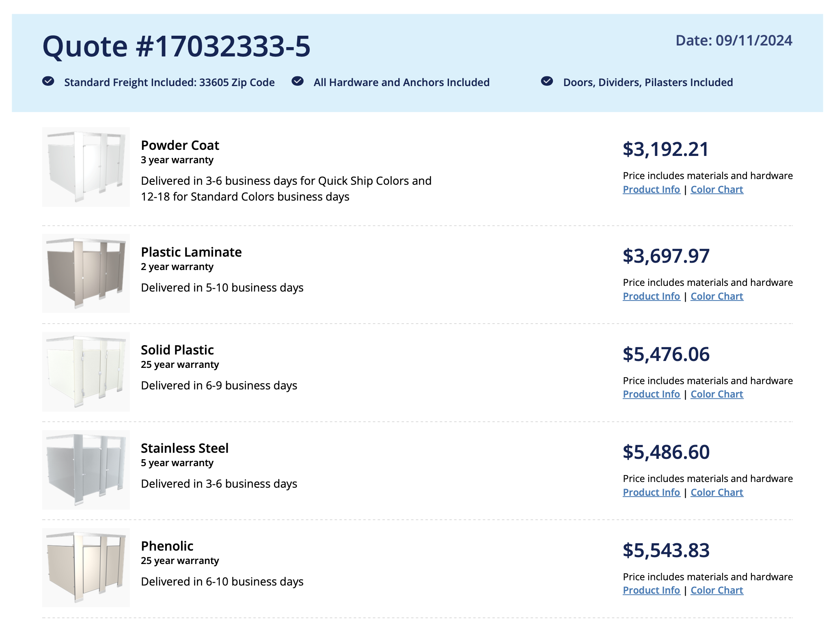Open the Stainless Steel partition thumbnail
Image resolution: width=833 pixels, height=644 pixels.
[x=86, y=470]
